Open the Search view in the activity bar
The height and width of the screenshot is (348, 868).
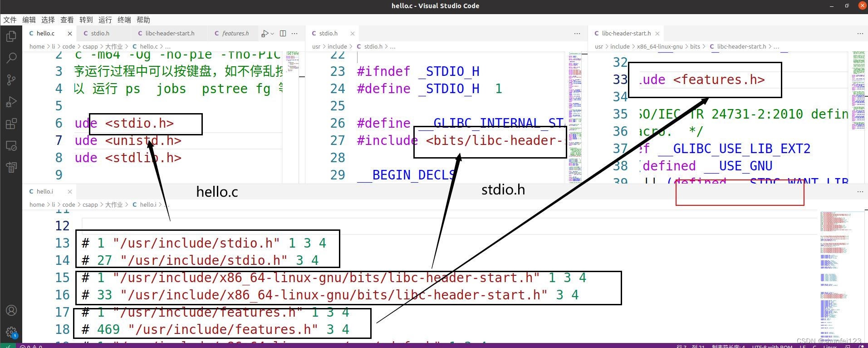[11, 58]
